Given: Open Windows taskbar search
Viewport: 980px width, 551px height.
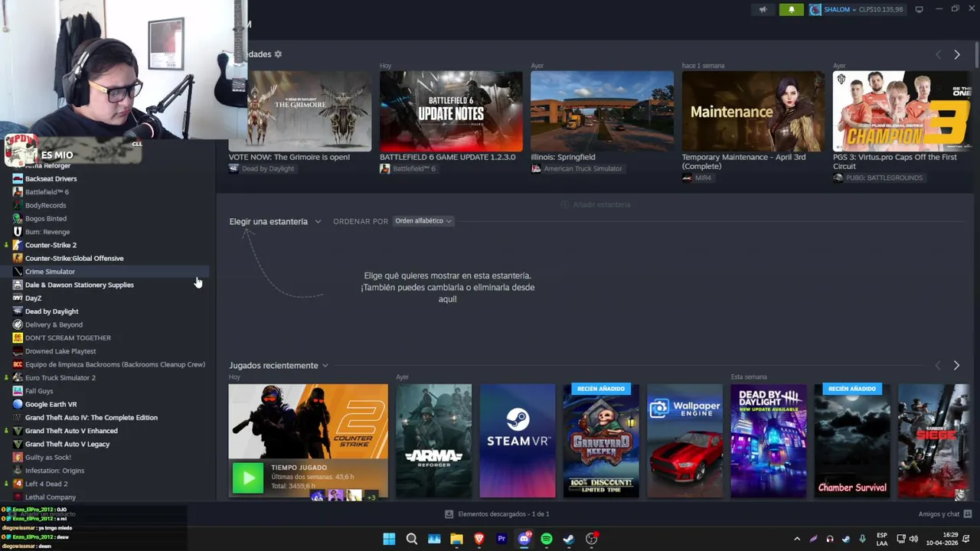Looking at the screenshot, I should 411,539.
